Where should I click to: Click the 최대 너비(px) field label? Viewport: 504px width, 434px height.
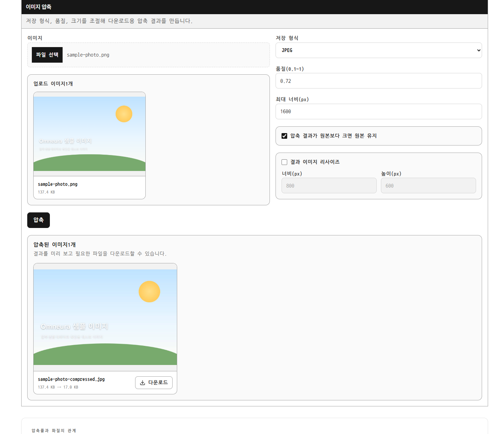pos(292,99)
